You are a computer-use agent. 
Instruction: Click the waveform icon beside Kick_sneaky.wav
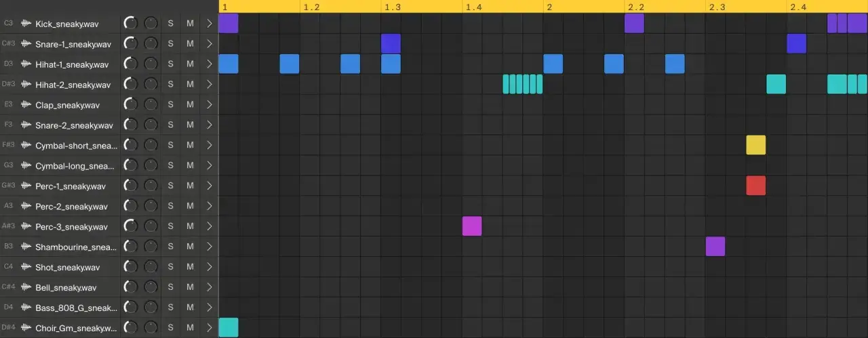26,24
